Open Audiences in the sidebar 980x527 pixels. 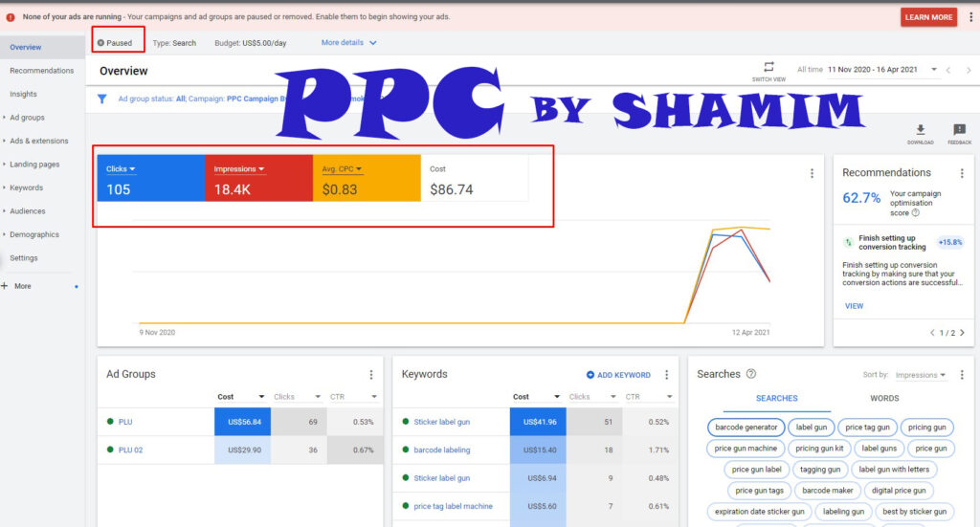(x=28, y=211)
